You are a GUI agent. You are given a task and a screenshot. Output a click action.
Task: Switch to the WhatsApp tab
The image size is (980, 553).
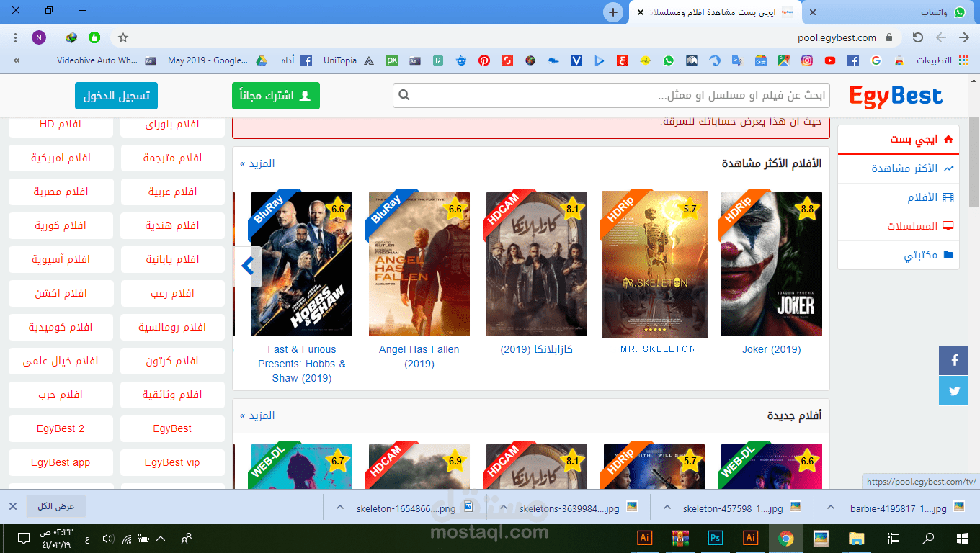pyautogui.click(x=891, y=12)
